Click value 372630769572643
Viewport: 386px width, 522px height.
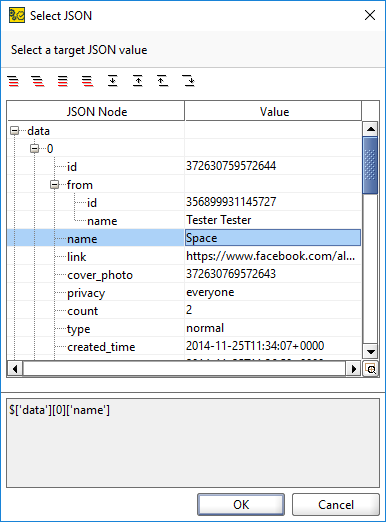(x=231, y=274)
